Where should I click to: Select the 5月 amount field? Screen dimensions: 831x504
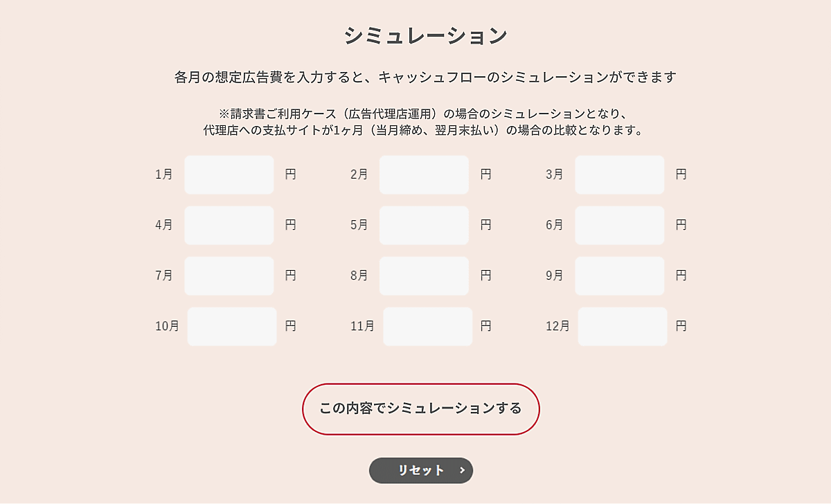424,225
